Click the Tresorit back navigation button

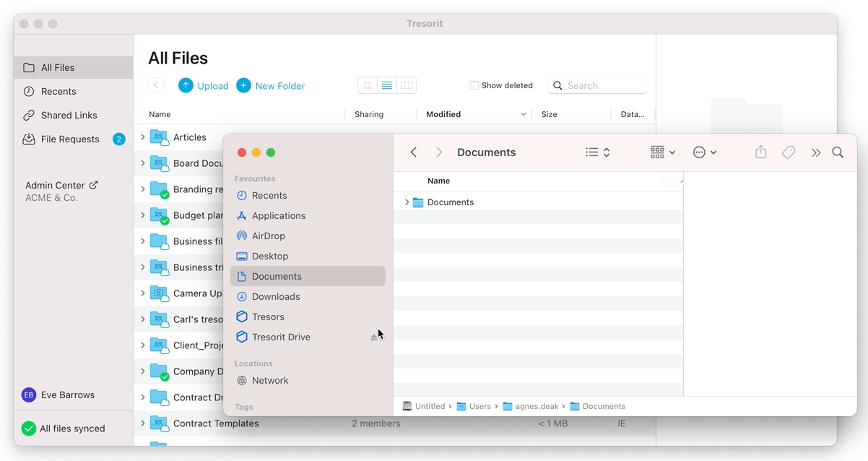click(156, 85)
